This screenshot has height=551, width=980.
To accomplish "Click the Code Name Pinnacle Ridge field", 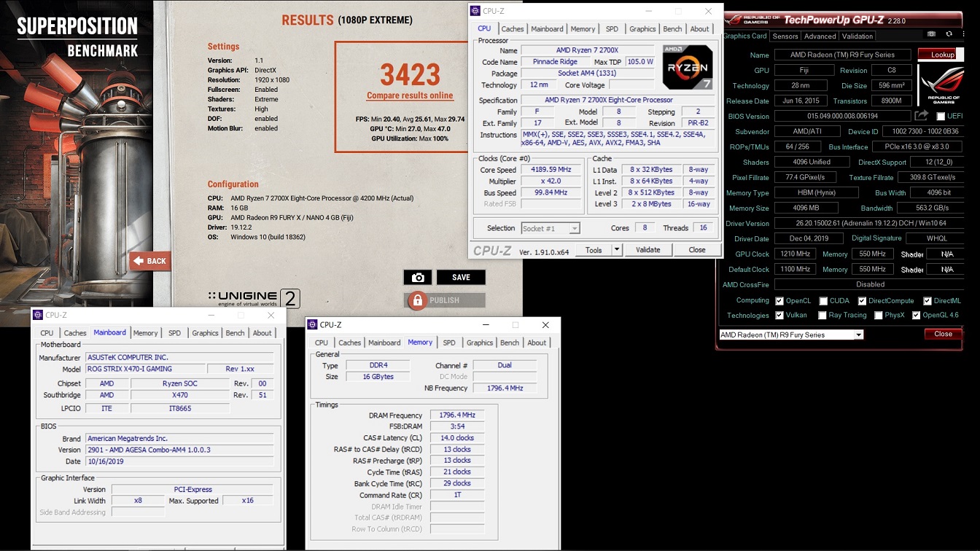I will point(555,62).
